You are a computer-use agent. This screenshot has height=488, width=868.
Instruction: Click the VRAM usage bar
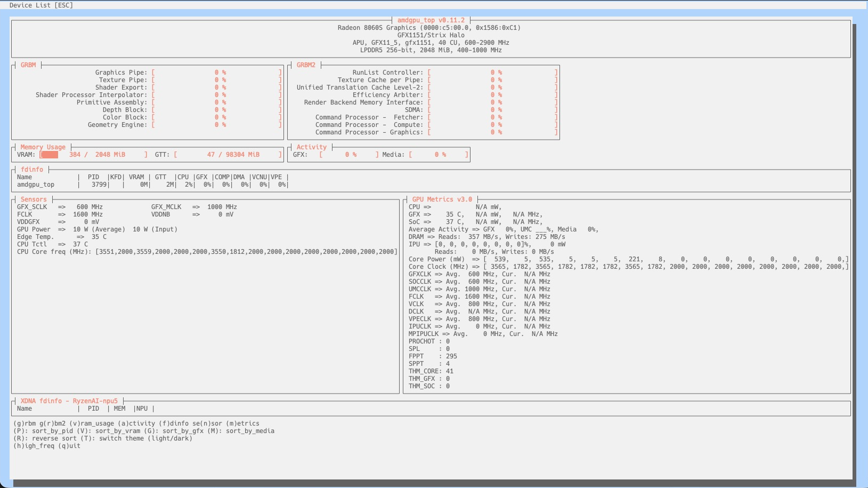point(93,155)
